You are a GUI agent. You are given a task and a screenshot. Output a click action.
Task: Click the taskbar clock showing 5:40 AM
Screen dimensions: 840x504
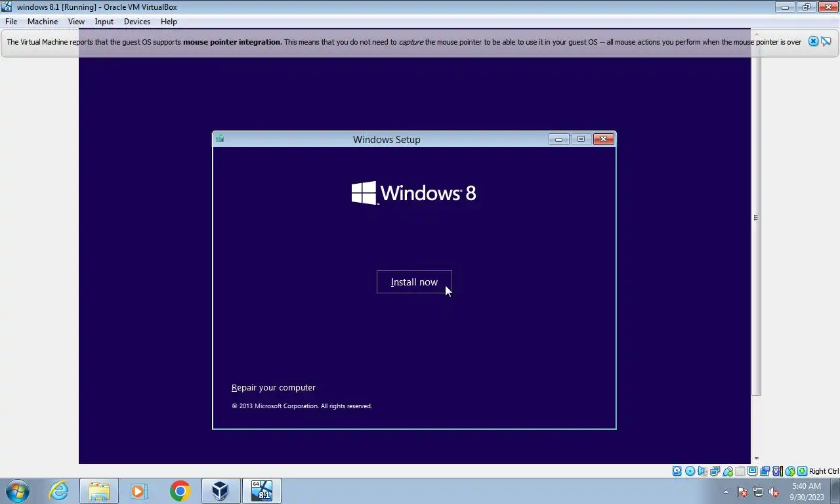[807, 492]
